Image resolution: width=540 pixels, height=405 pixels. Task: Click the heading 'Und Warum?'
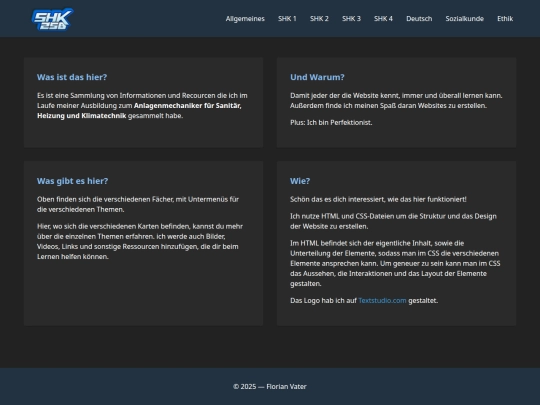coord(317,77)
